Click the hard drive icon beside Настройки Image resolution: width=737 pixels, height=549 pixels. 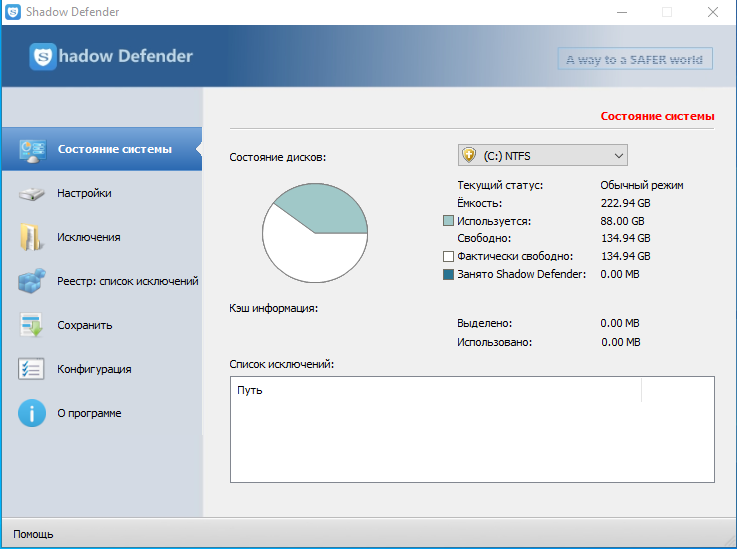[31, 194]
